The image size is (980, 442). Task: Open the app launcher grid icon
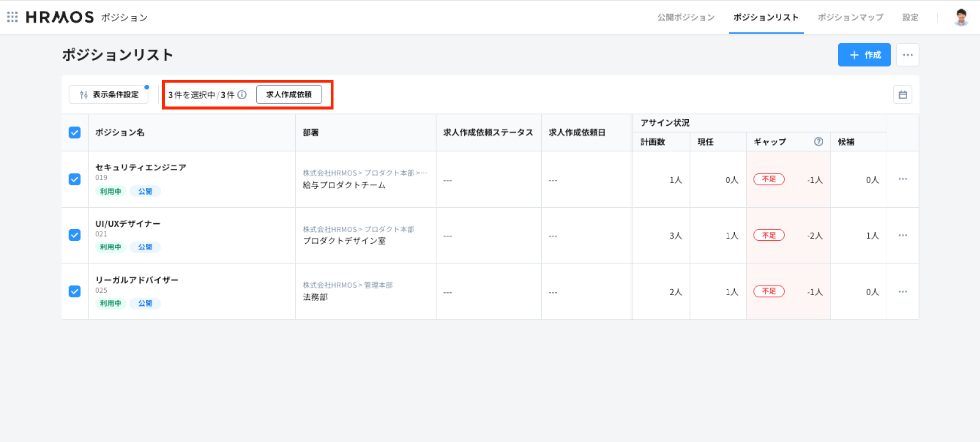pos(12,17)
